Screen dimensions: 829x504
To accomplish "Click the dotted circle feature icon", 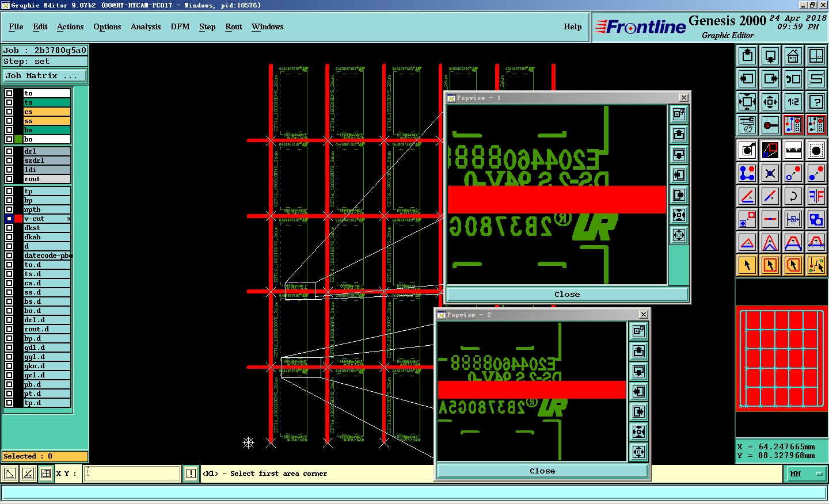I will pos(816,150).
